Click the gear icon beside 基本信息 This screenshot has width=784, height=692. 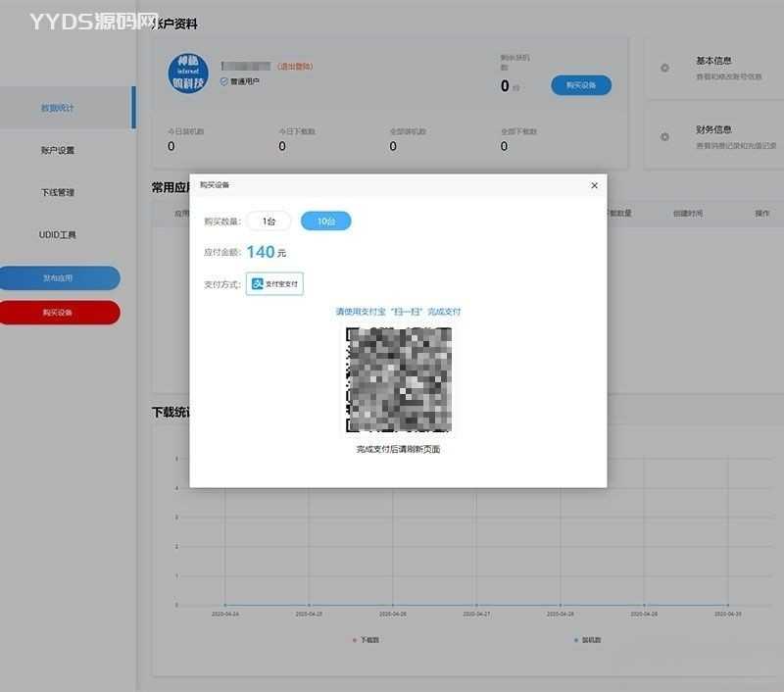pyautogui.click(x=664, y=68)
